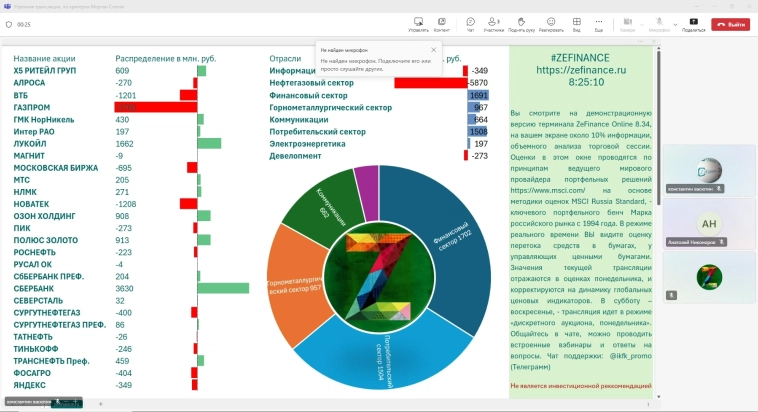Open the Контент content view
Viewport: 758px width, 412px height.
pyautogui.click(x=441, y=25)
